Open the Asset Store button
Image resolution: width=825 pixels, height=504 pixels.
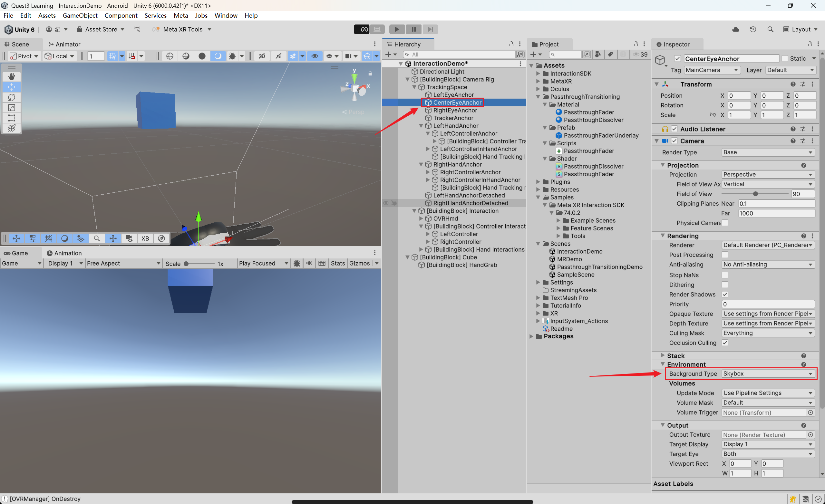click(x=101, y=29)
